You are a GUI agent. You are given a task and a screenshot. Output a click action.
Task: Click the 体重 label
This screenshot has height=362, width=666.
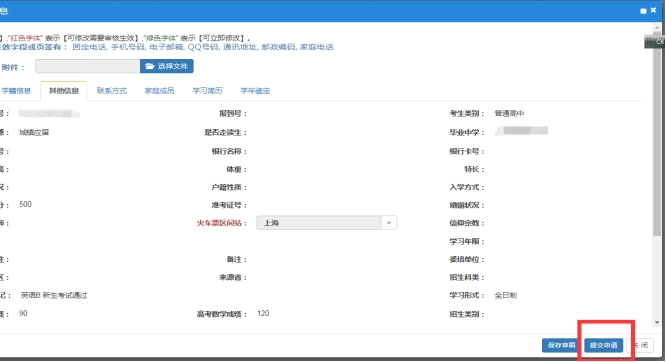pyautogui.click(x=237, y=170)
